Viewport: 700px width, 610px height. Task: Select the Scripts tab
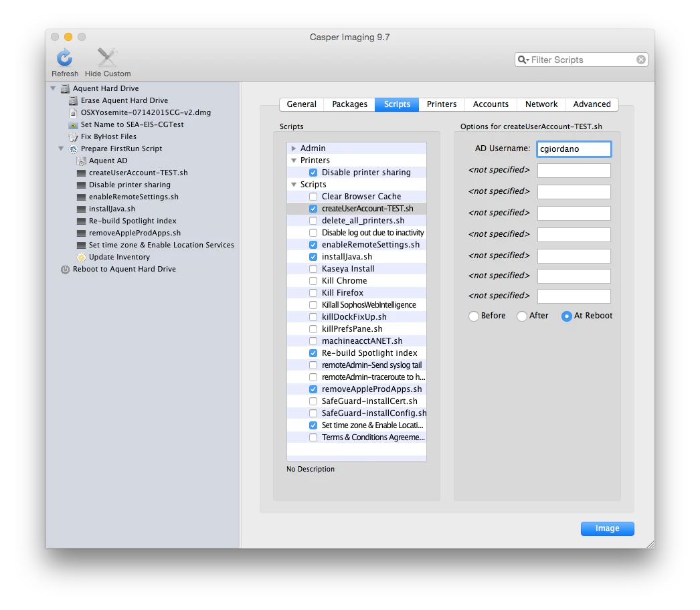coord(397,104)
